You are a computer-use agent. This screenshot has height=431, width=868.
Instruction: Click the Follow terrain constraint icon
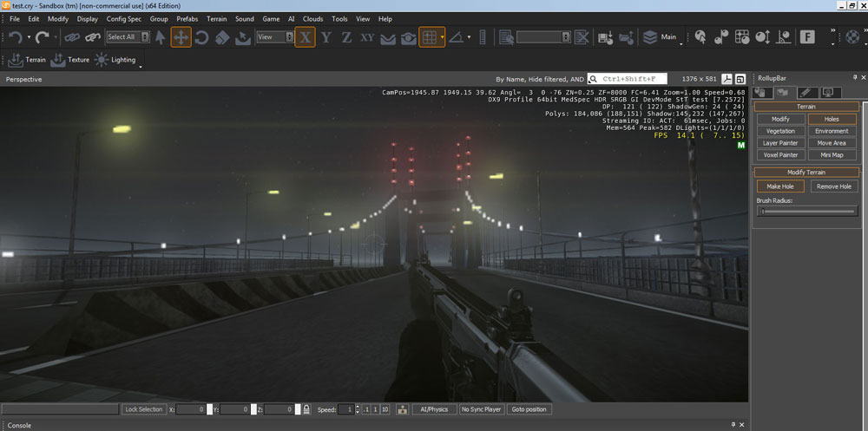point(388,38)
